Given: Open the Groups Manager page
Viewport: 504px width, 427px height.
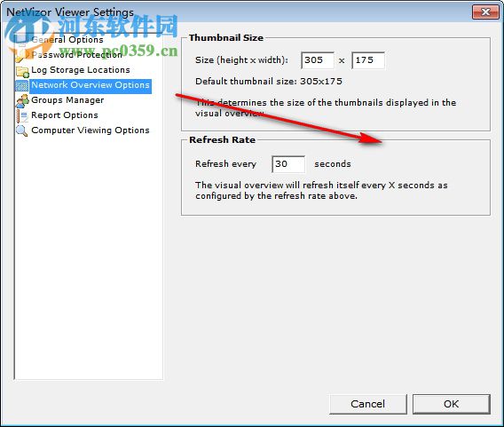Looking at the screenshot, I should [67, 100].
